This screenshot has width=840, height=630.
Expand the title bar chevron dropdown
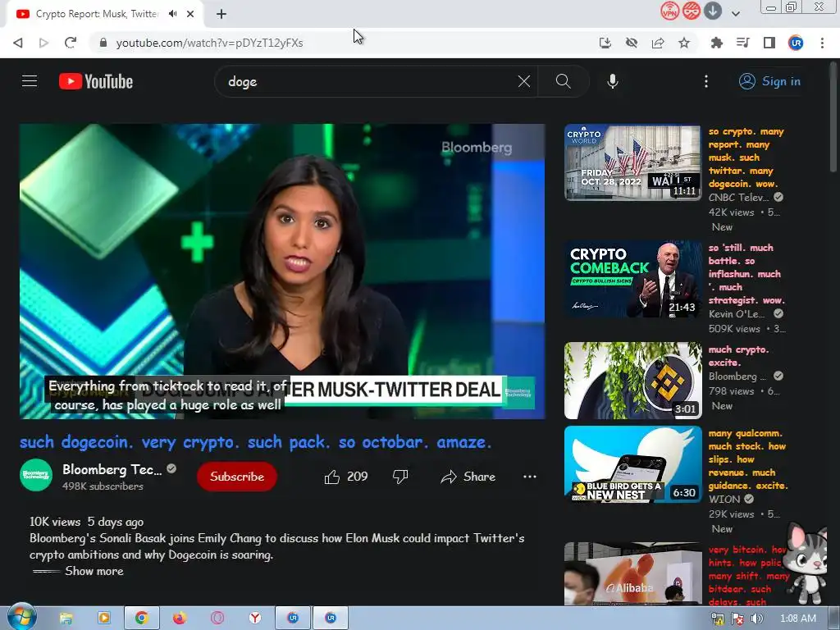(736, 14)
